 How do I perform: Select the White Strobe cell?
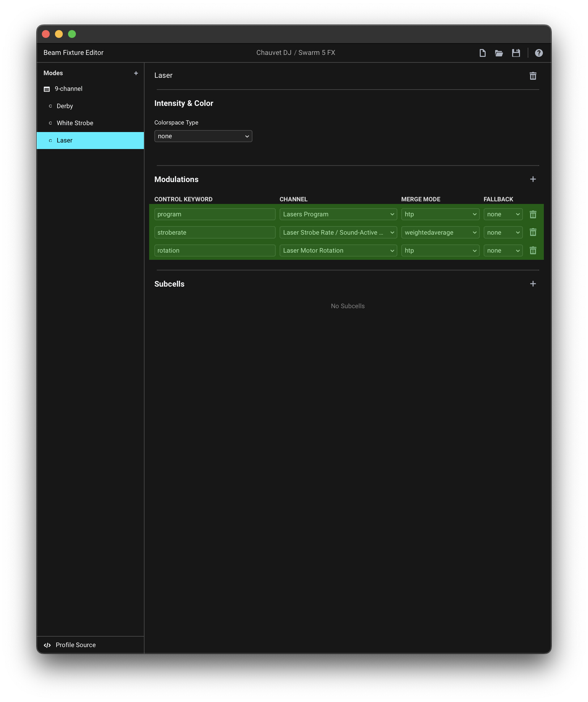(x=75, y=123)
